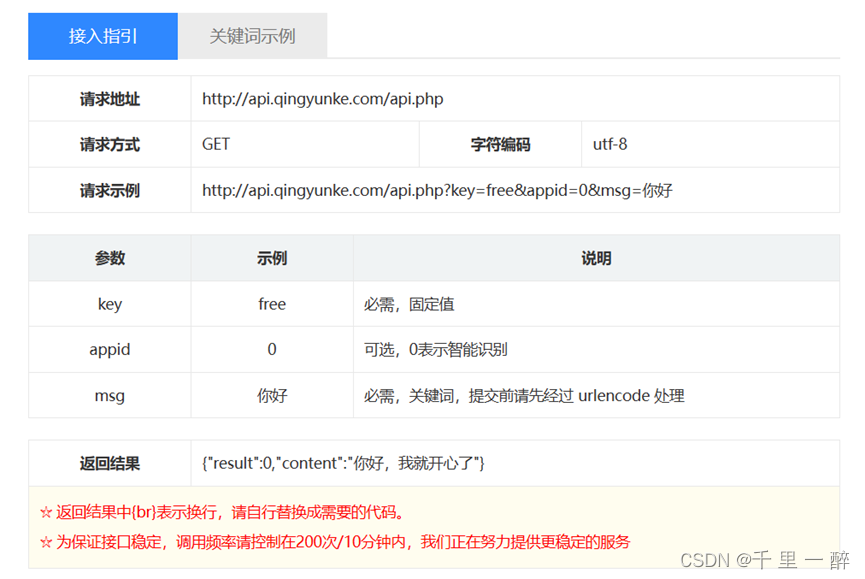Select the appid parameter name
865x579 pixels.
pyautogui.click(x=109, y=349)
